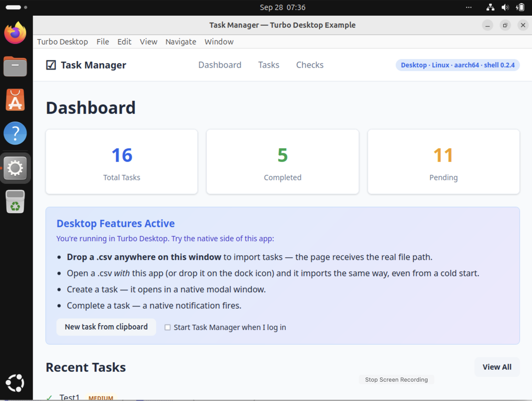The image size is (532, 401).
Task: Click the Task Manager checkbox logo
Action: coord(51,65)
